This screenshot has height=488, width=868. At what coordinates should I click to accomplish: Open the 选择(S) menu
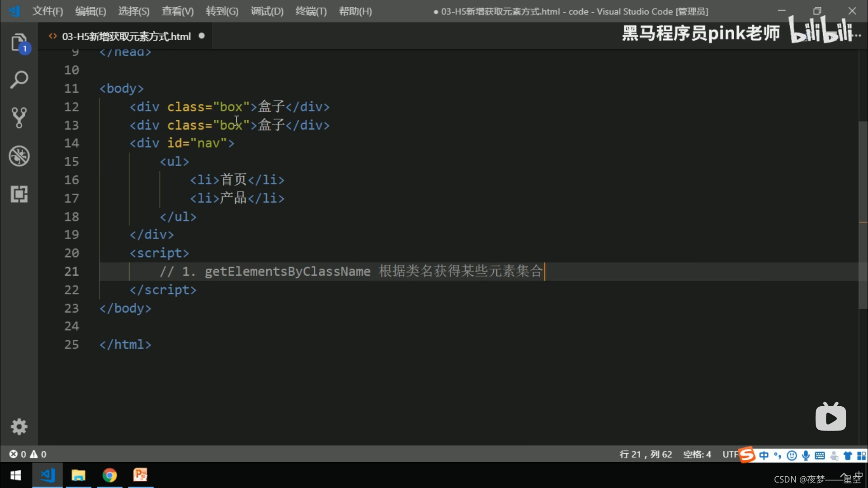[x=134, y=11]
